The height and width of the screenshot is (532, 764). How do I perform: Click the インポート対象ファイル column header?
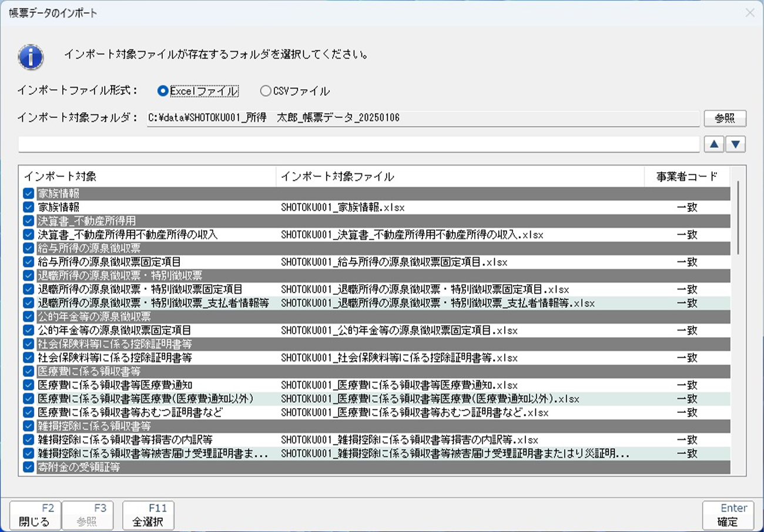point(460,176)
